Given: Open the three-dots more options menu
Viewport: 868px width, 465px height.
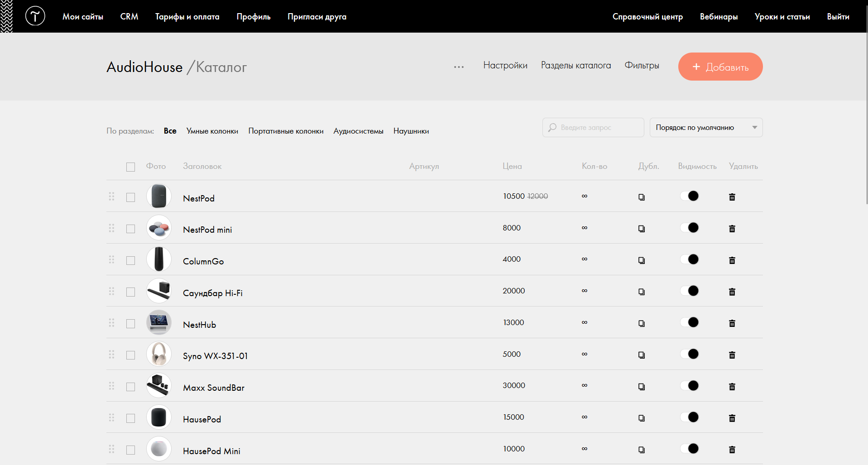Looking at the screenshot, I should pos(459,67).
